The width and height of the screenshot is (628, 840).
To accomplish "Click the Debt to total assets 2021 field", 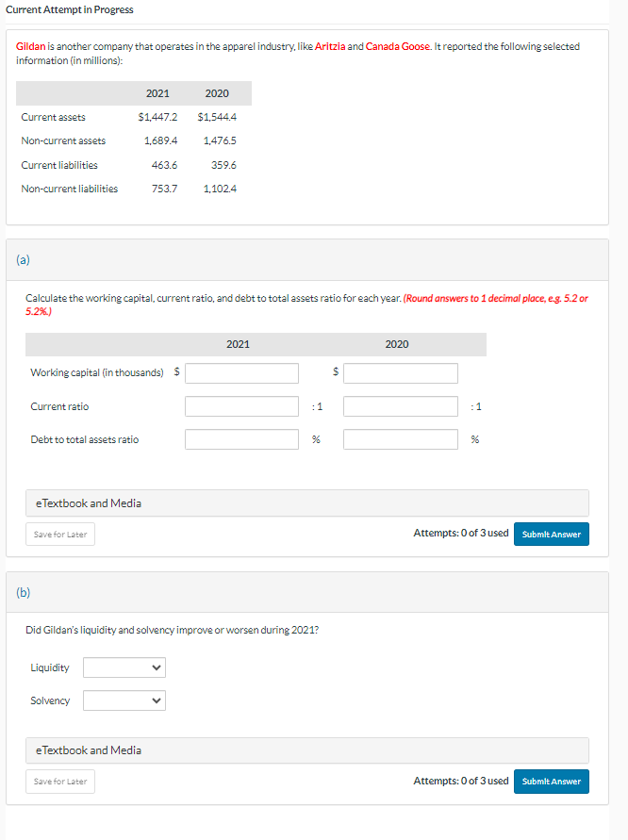I will [x=241, y=438].
